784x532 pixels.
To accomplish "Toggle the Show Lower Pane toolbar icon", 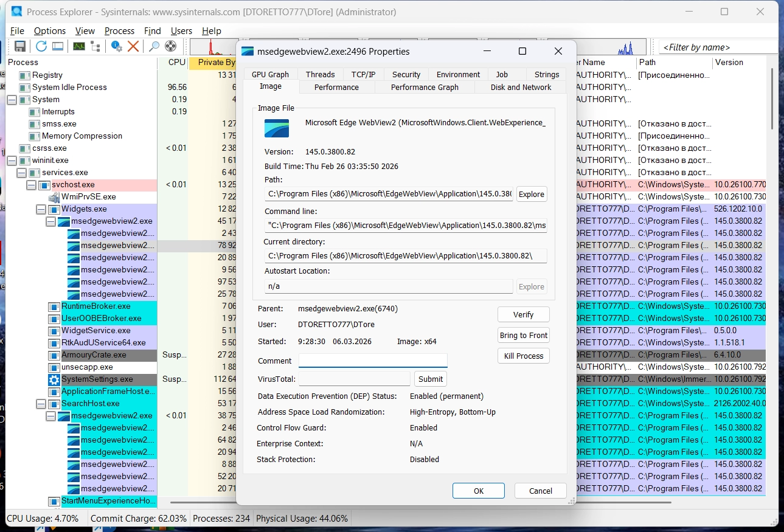I will (x=58, y=47).
